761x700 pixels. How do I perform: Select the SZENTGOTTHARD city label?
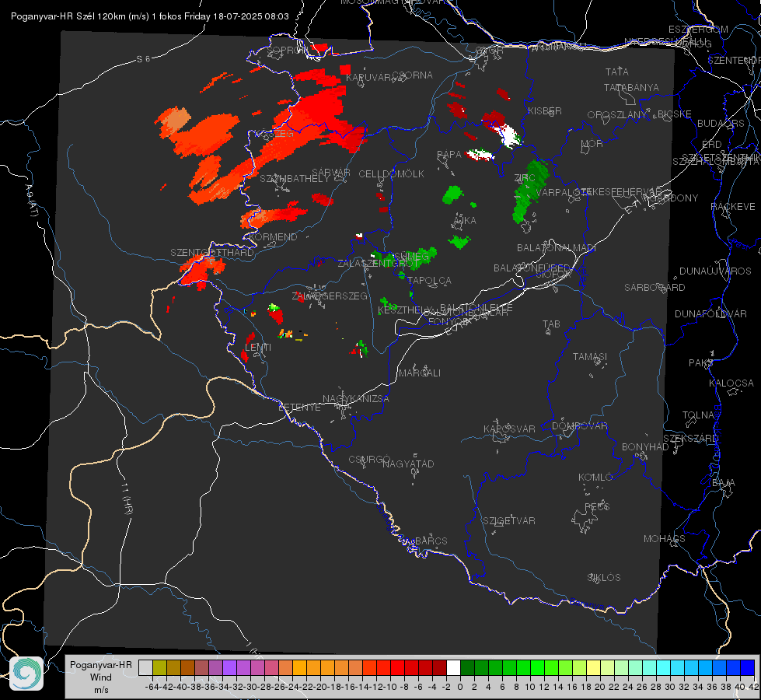212,253
